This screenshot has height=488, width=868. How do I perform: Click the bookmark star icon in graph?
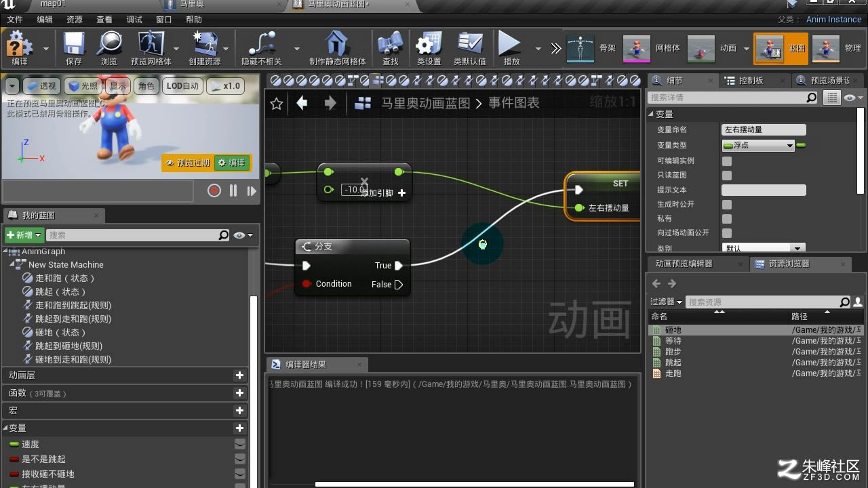(276, 104)
